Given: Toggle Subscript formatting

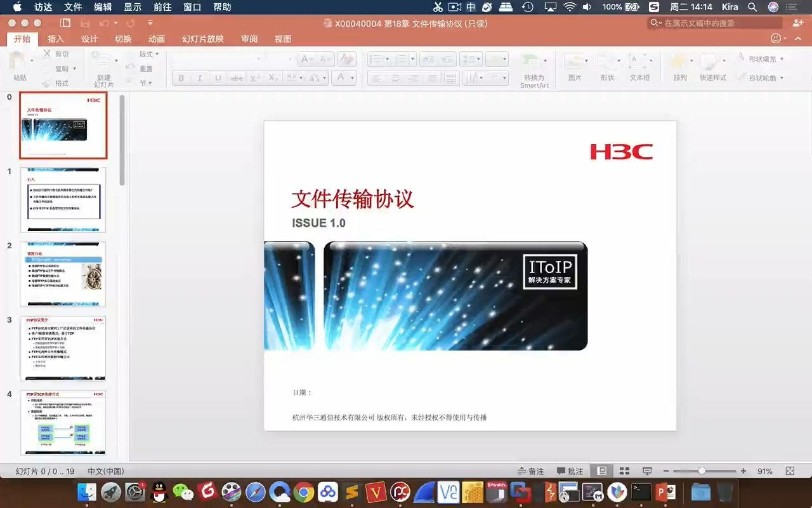Looking at the screenshot, I should tap(273, 78).
